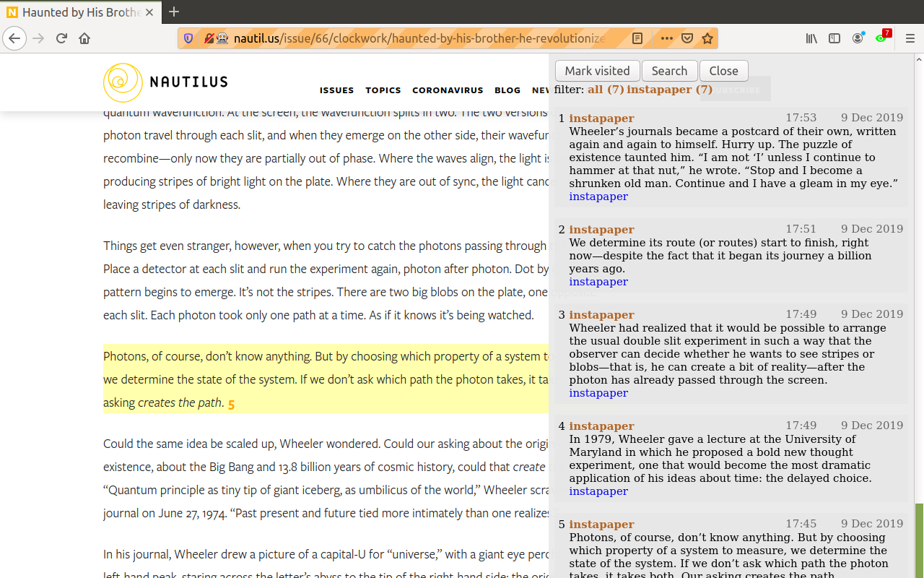The image size is (924, 578).
Task: Go to the Firefox home page
Action: click(84, 38)
